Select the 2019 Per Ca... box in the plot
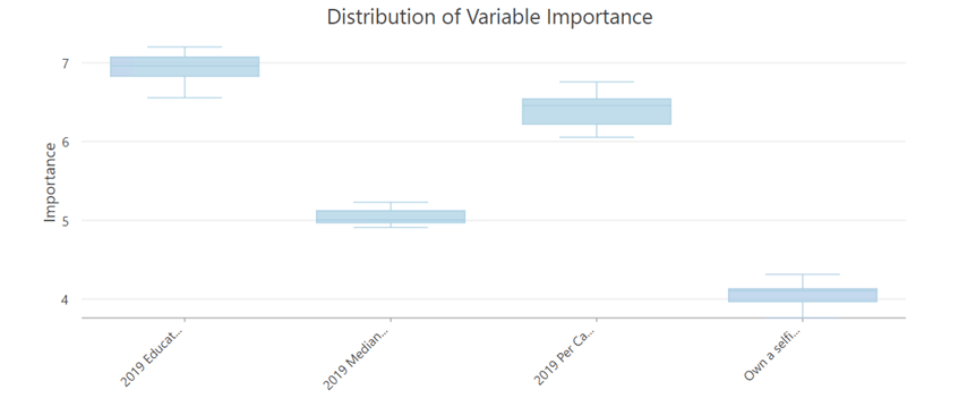 pyautogui.click(x=596, y=111)
